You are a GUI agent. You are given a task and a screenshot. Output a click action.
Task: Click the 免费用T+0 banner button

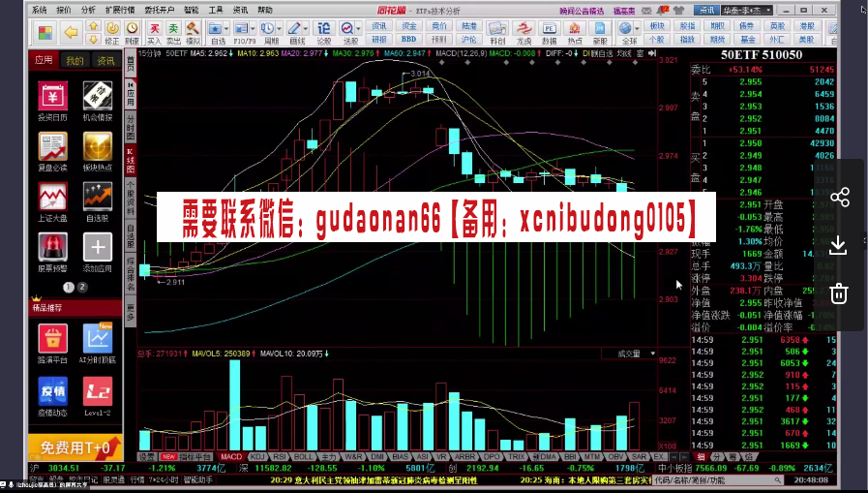click(75, 447)
